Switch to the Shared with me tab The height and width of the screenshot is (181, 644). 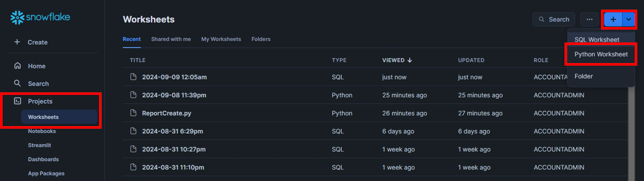[171, 39]
